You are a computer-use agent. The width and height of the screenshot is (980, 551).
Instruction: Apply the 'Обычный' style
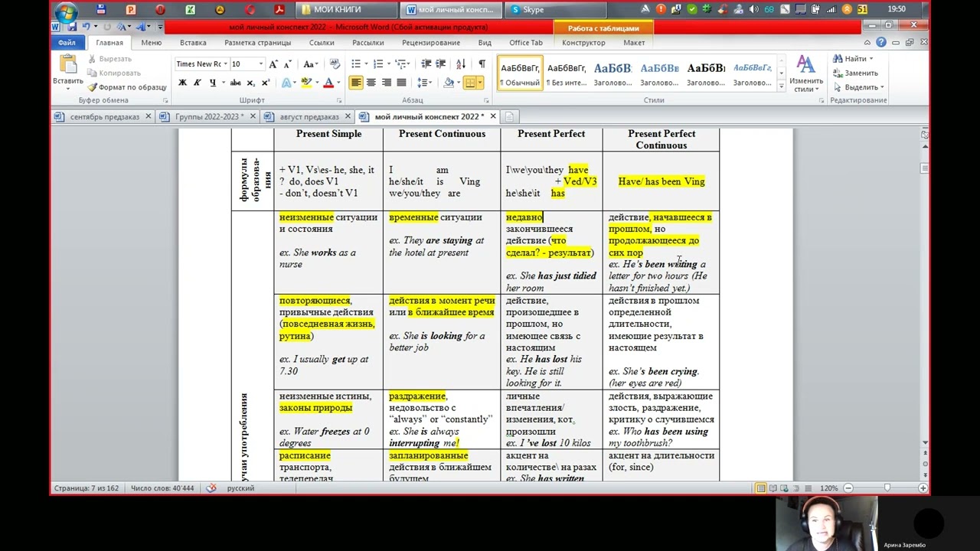[x=520, y=73]
